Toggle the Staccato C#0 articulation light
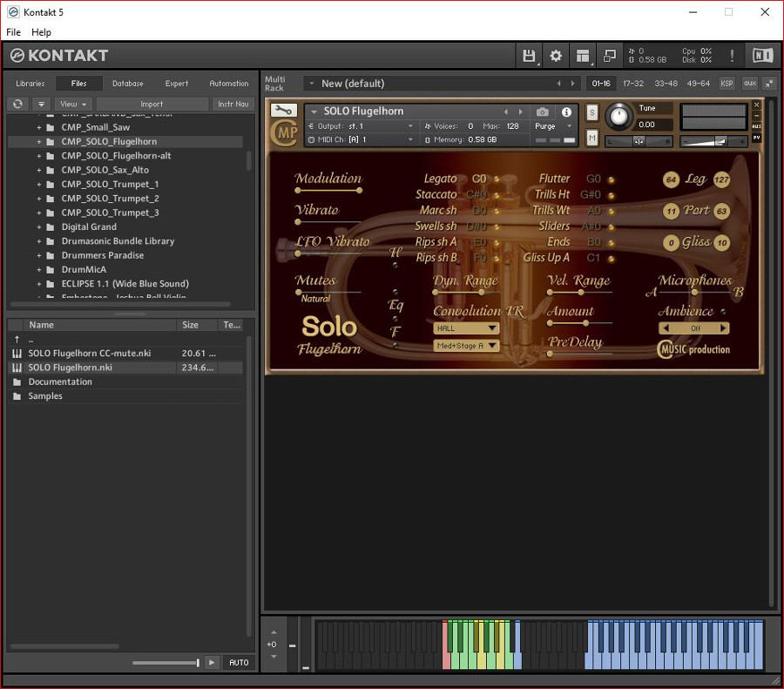This screenshot has width=784, height=689. [497, 195]
